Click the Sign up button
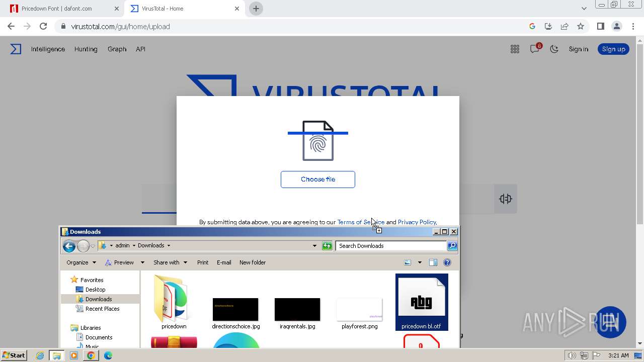Viewport: 644px width, 362px height. pyautogui.click(x=613, y=49)
